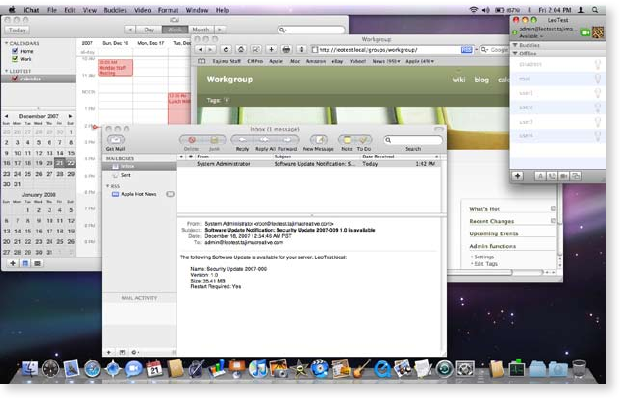Collapse the Offline buddies group
The height and width of the screenshot is (407, 630).
(x=514, y=55)
